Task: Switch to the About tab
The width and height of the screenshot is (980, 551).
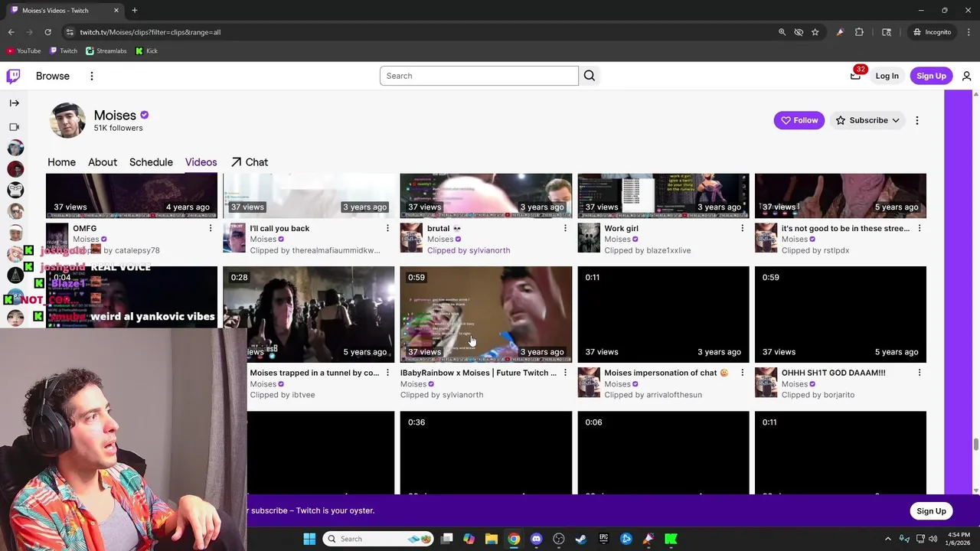Action: pos(103,162)
